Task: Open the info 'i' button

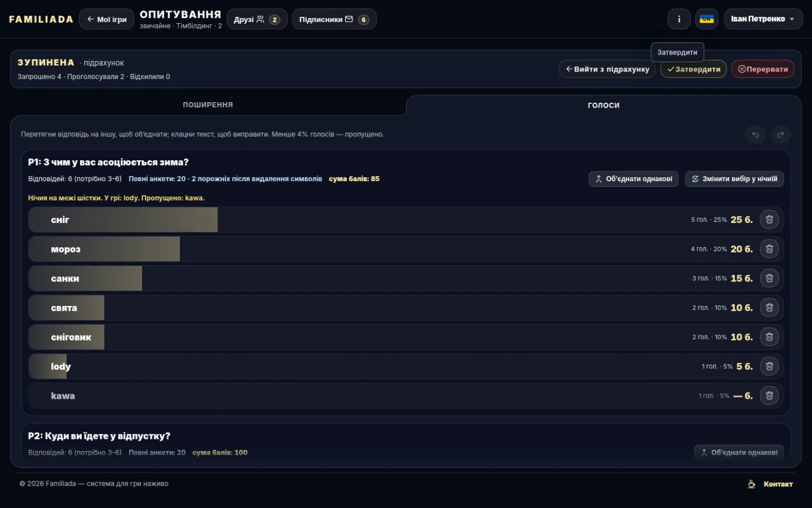Action: tap(679, 19)
